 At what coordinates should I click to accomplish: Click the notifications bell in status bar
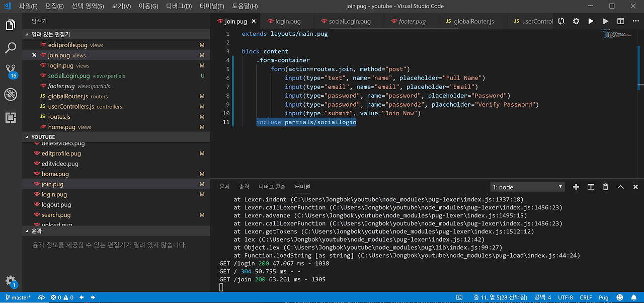click(x=634, y=297)
